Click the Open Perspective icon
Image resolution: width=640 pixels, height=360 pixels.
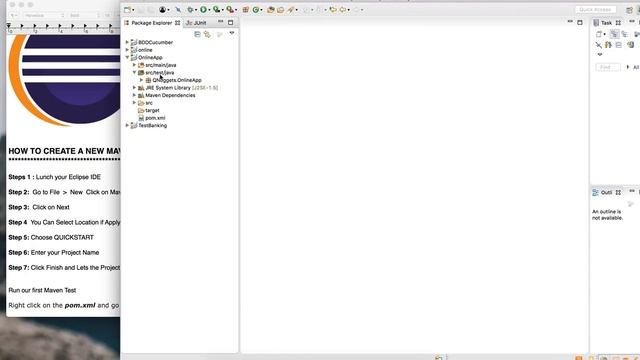[629, 10]
